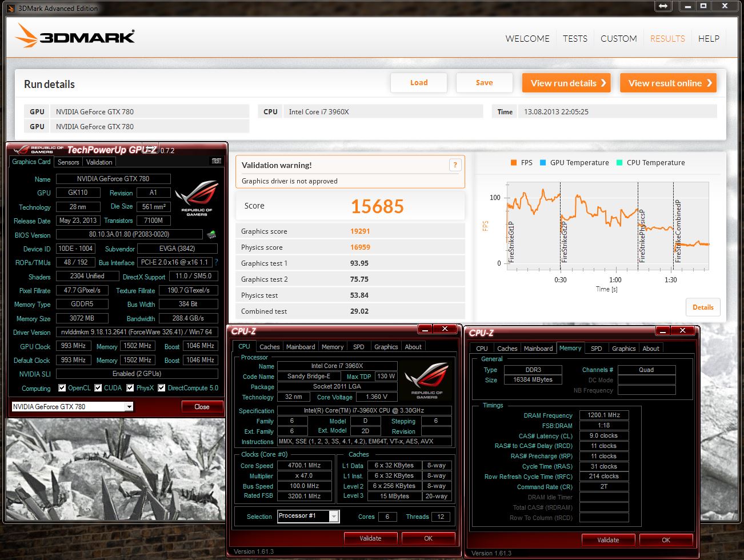Switch to Memory tab in CPU-Z CPU window
744x560 pixels.
click(x=333, y=347)
